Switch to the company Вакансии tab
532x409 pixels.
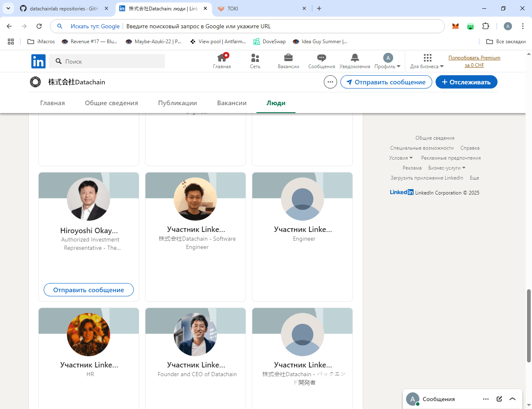pyautogui.click(x=232, y=103)
